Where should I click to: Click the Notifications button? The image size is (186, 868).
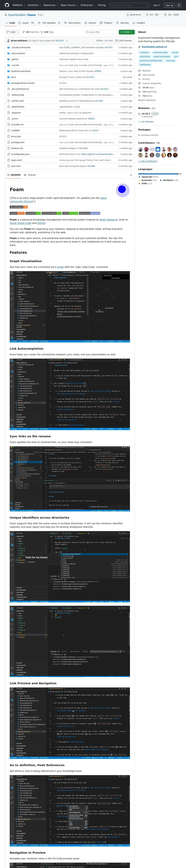coord(134,15)
